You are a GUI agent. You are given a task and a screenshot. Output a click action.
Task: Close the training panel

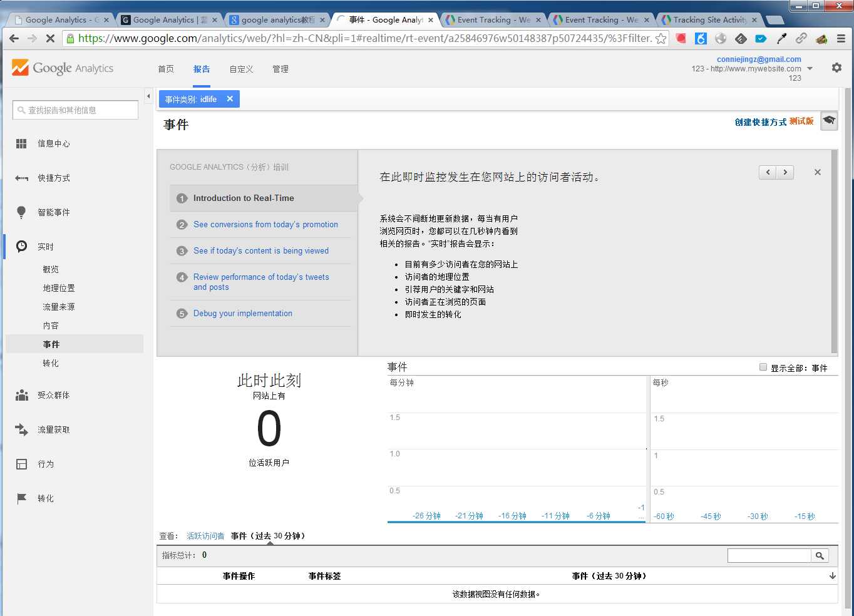(x=817, y=172)
